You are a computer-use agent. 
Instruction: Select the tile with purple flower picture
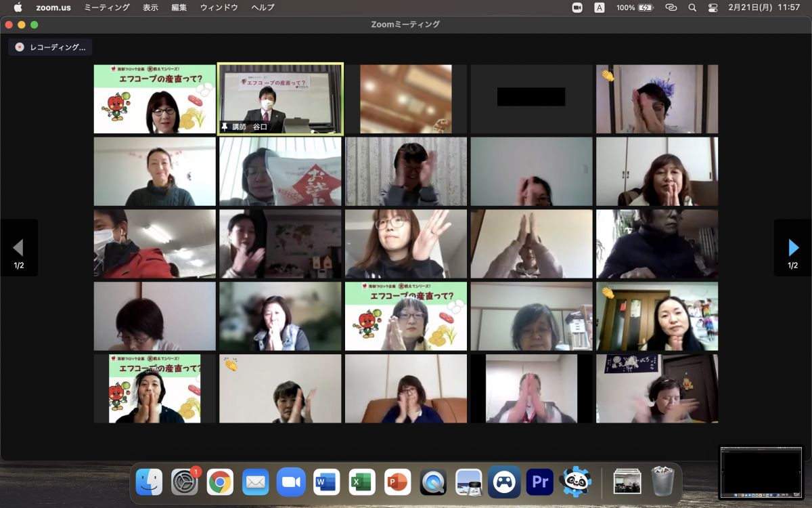(657, 99)
